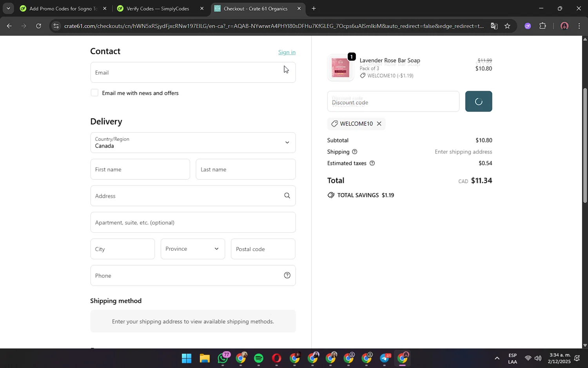588x368 pixels.
Task: Focus the Phone field
Action: 193,275
